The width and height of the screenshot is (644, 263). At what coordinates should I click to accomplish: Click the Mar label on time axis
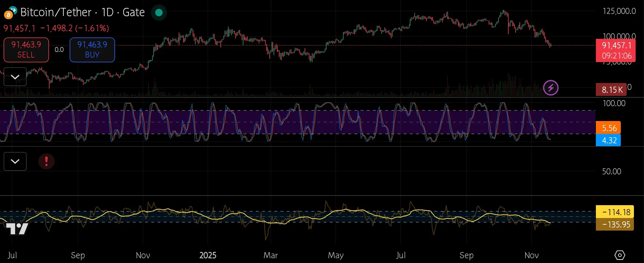click(271, 255)
